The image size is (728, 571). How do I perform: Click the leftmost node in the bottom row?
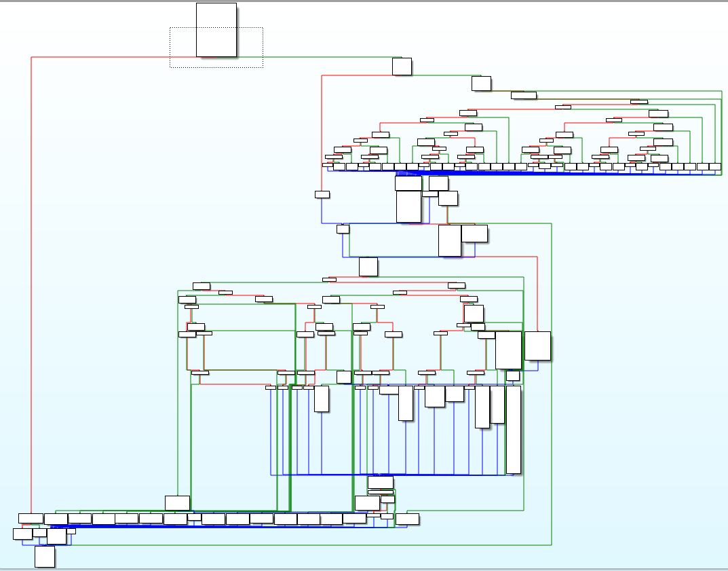coord(31,519)
